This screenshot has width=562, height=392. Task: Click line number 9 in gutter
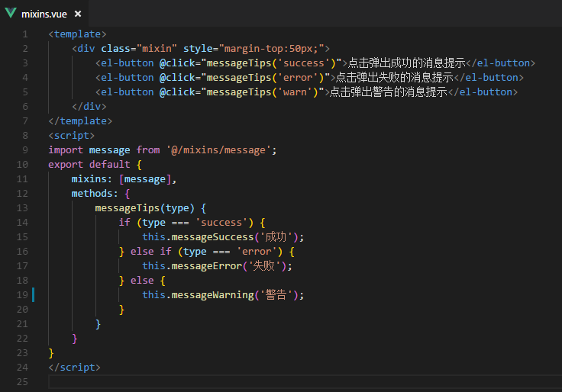click(x=25, y=150)
